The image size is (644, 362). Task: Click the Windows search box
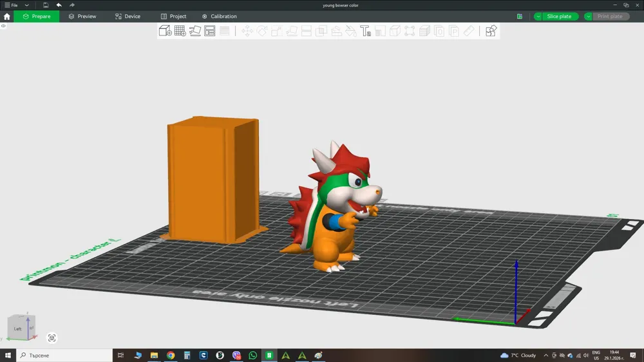64,355
